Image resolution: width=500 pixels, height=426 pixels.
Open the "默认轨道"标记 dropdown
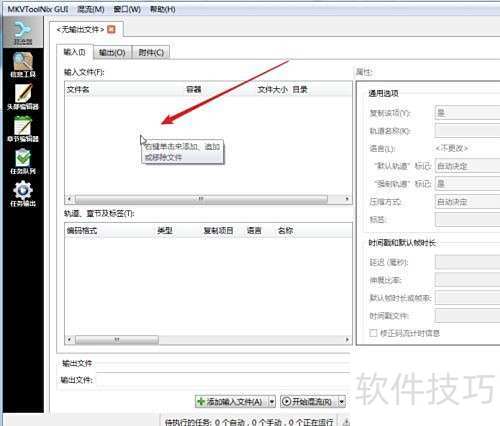(467, 166)
